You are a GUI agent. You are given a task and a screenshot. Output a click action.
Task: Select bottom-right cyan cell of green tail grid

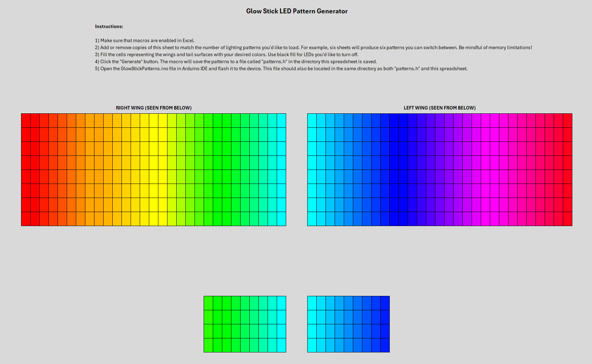click(x=282, y=345)
